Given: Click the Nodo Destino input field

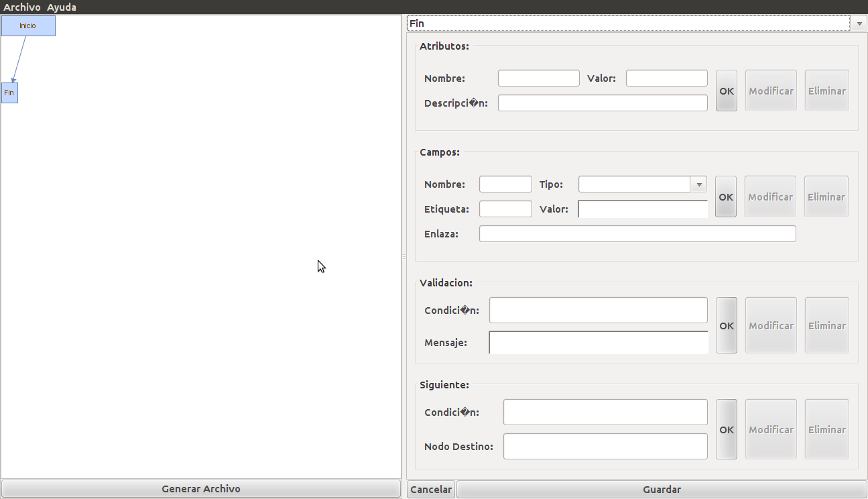Looking at the screenshot, I should point(605,447).
